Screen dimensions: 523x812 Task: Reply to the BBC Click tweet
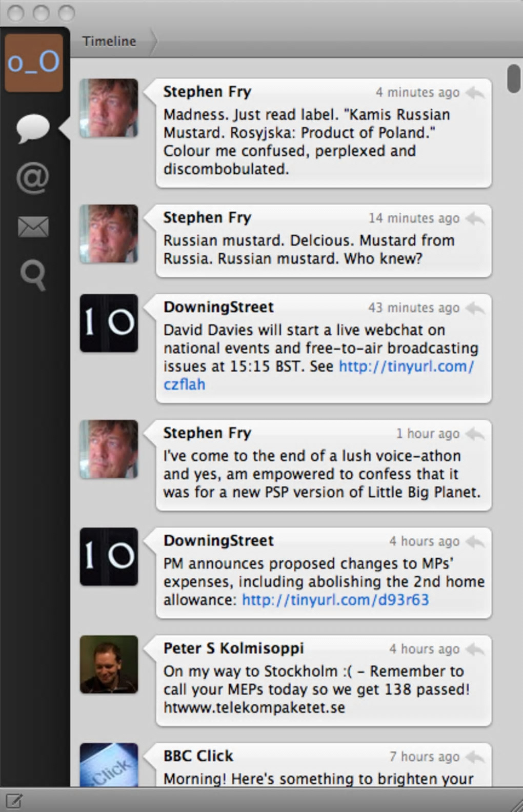[475, 757]
